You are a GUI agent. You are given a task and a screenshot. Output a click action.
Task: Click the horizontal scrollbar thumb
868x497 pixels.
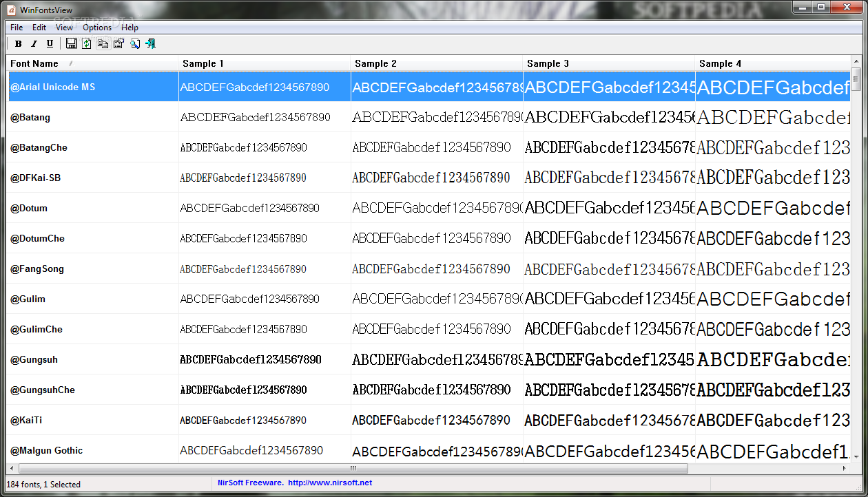(353, 468)
